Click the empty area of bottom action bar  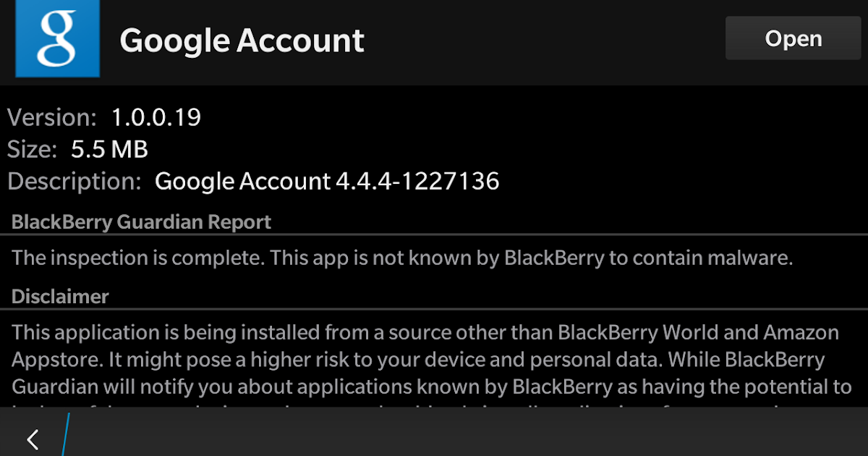click(x=470, y=434)
